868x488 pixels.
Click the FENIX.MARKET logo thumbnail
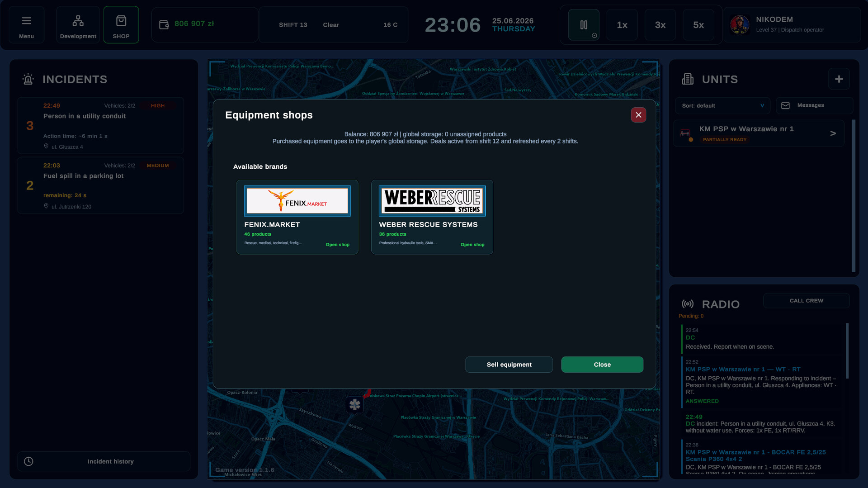(x=297, y=201)
